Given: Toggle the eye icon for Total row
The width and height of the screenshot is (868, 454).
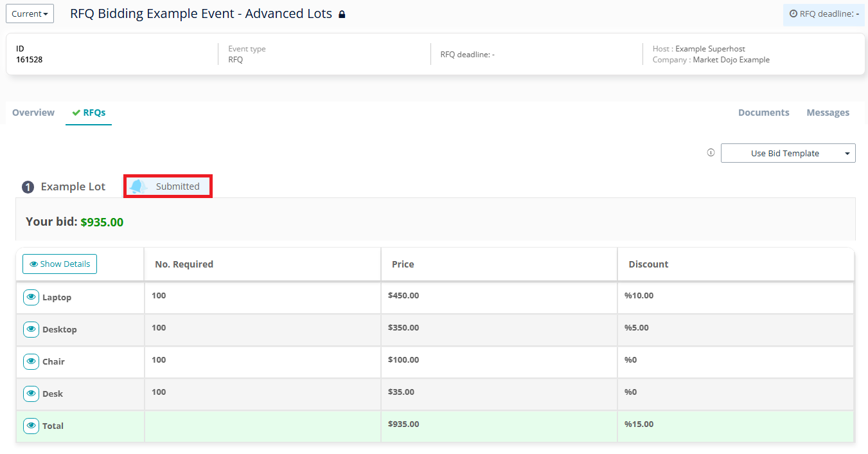Looking at the screenshot, I should [31, 426].
